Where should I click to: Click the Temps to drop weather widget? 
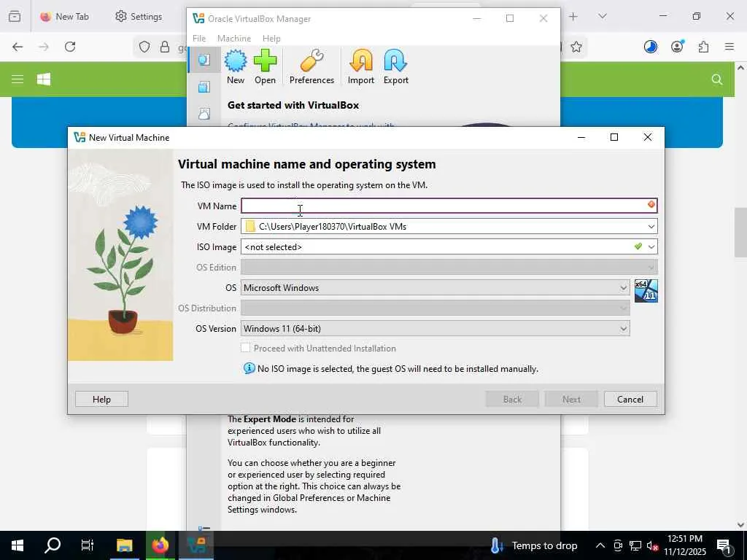click(533, 545)
